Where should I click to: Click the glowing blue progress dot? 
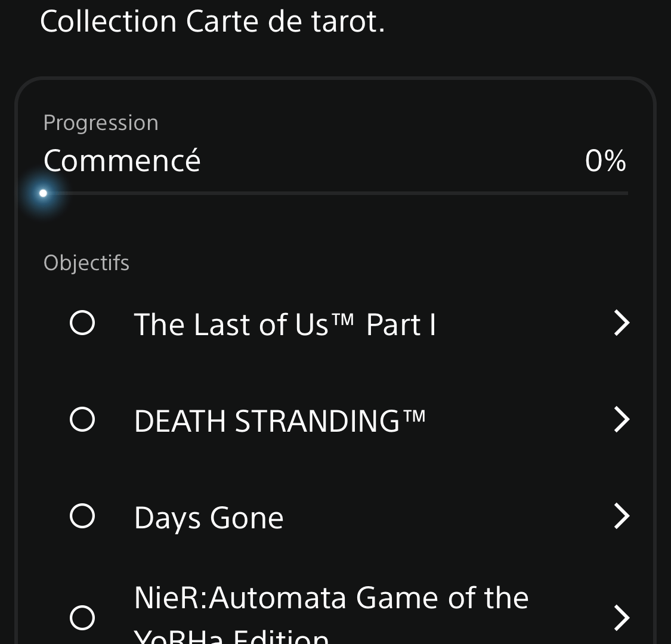[43, 193]
